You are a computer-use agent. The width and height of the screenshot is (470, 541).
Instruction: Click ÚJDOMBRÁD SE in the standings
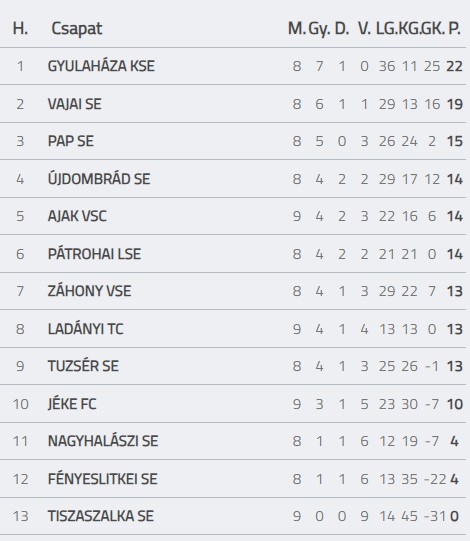[x=99, y=179]
